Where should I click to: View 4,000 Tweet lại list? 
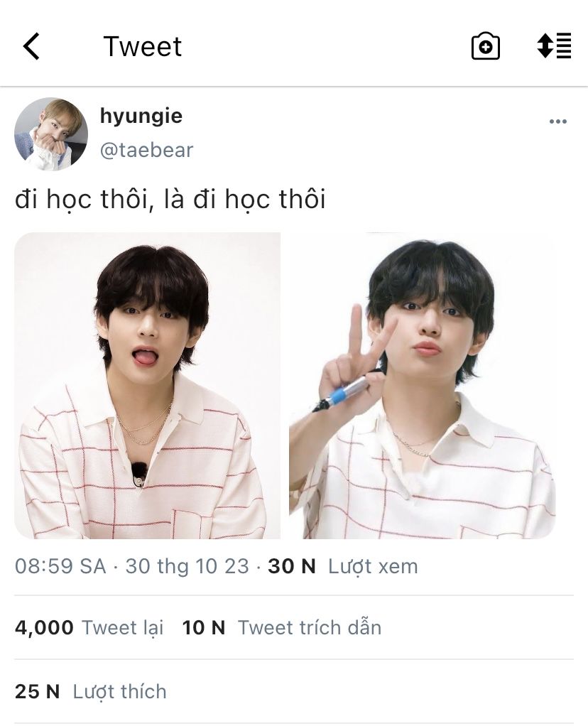point(89,628)
